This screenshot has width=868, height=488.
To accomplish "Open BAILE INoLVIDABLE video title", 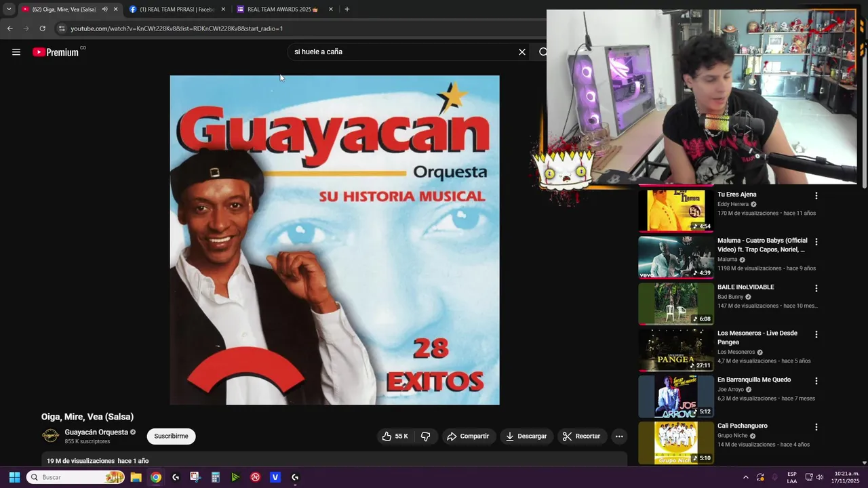I will coord(746,287).
